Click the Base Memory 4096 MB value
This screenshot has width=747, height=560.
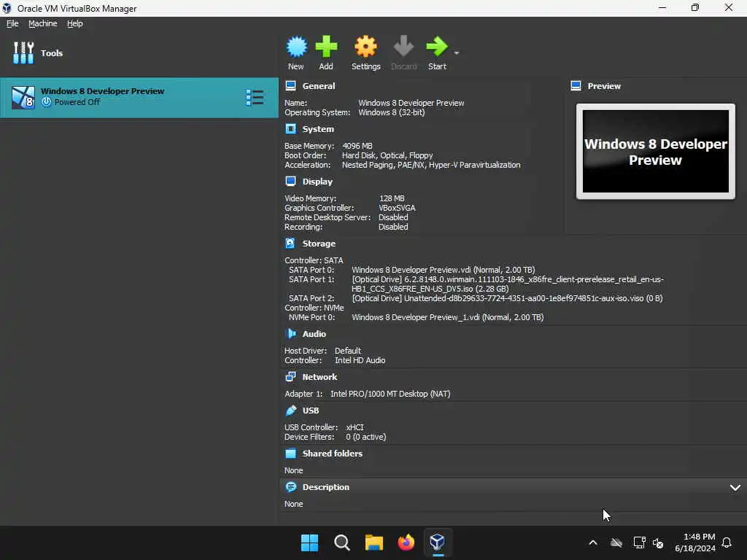click(x=357, y=146)
